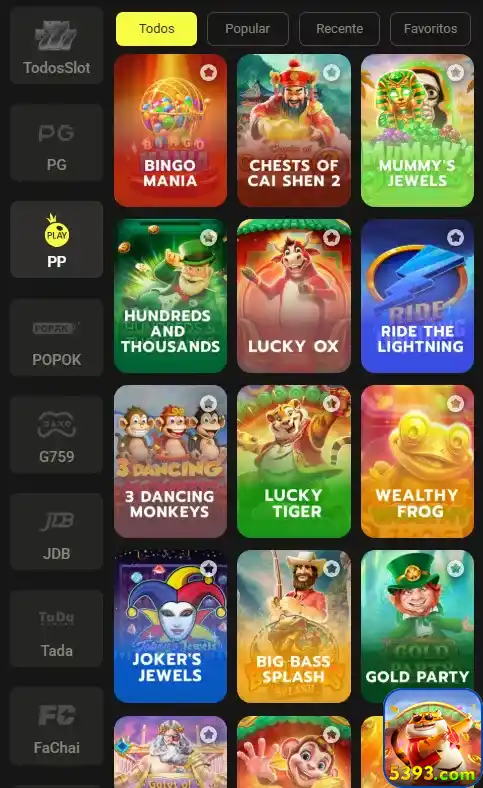Select the FaChai provider icon
This screenshot has height=788, width=483.
coord(56,726)
